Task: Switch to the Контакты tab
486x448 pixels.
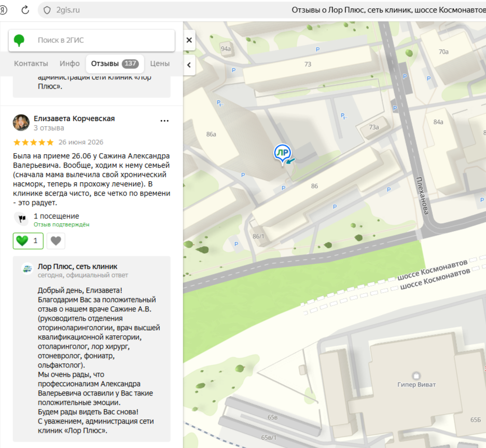Action: click(x=31, y=64)
